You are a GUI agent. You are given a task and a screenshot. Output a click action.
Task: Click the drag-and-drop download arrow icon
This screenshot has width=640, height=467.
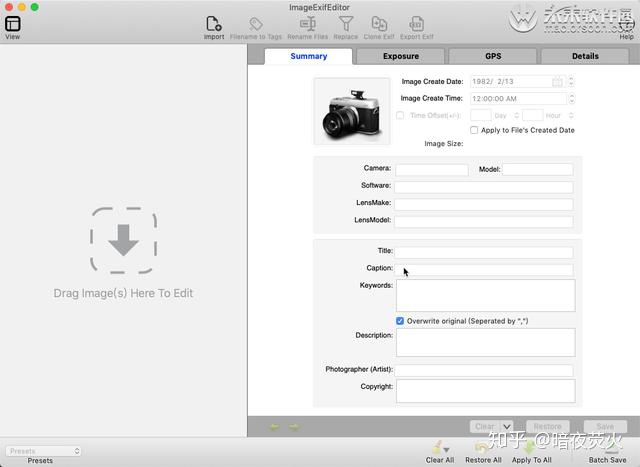[123, 240]
